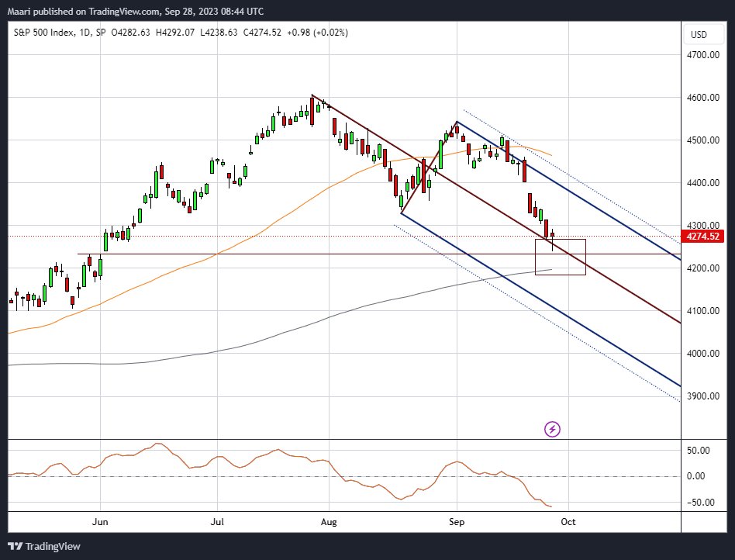Click the purple lightning event icon
Image resolution: width=735 pixels, height=560 pixels.
pos(552,429)
